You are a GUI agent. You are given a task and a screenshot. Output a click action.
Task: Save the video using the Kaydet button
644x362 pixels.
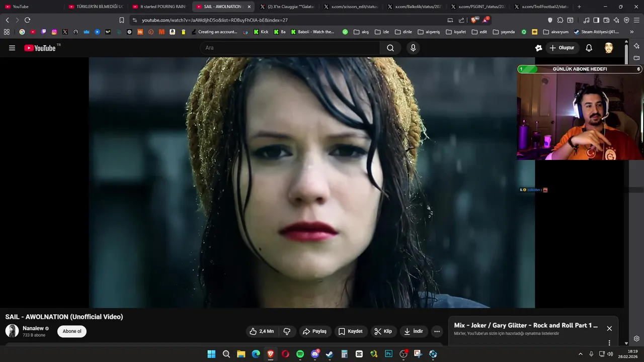click(350, 331)
